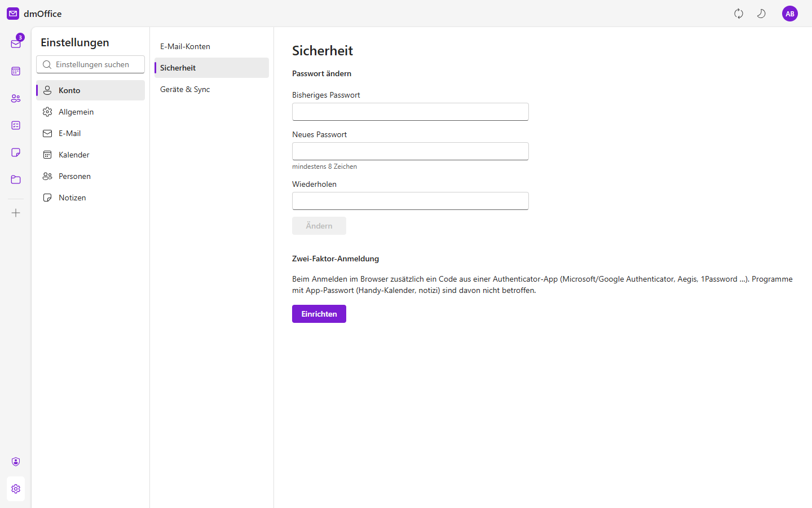Switch to E-Mail-Konten subsection

211,46
